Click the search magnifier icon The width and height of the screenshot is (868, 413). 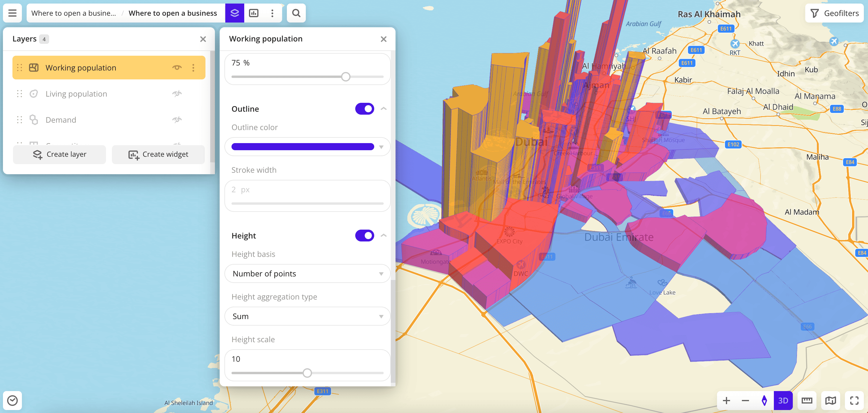pos(296,13)
